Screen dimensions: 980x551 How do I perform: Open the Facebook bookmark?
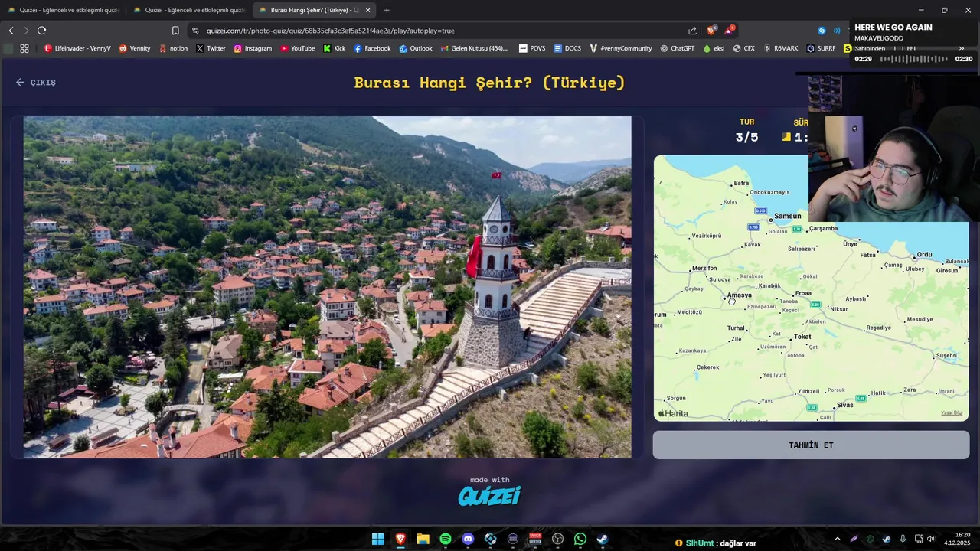click(372, 48)
